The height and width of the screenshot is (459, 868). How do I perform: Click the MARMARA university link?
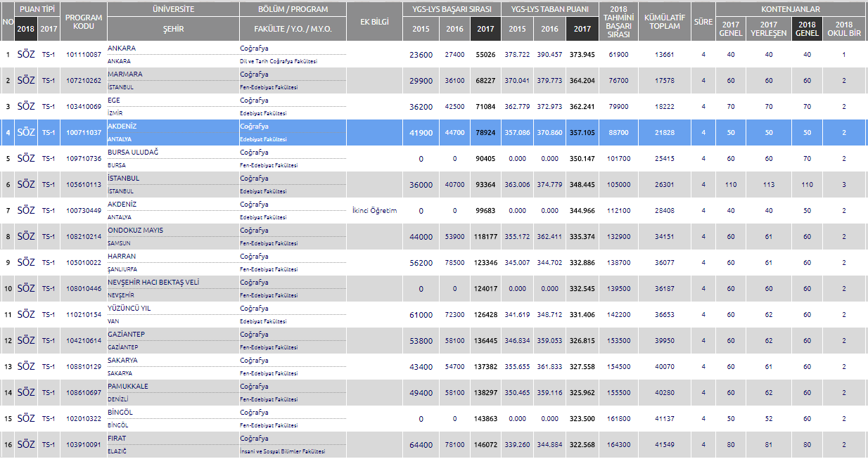tap(125, 75)
